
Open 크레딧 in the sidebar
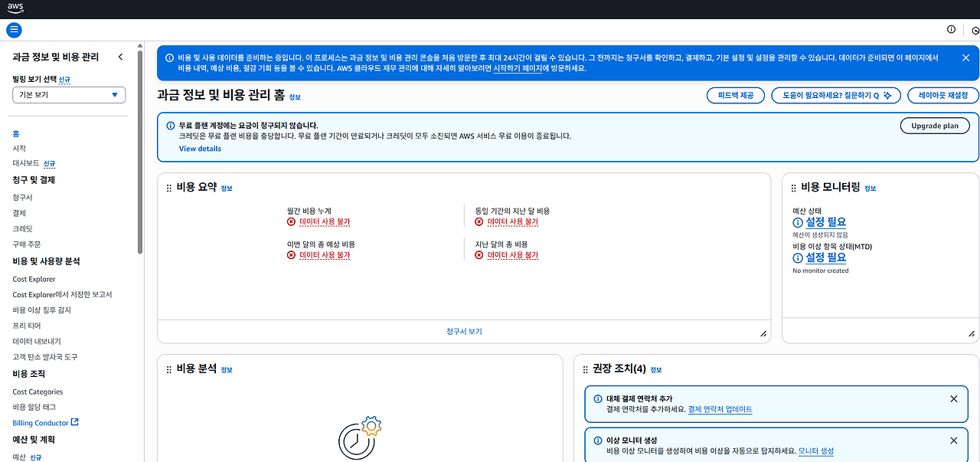pyautogui.click(x=22, y=229)
